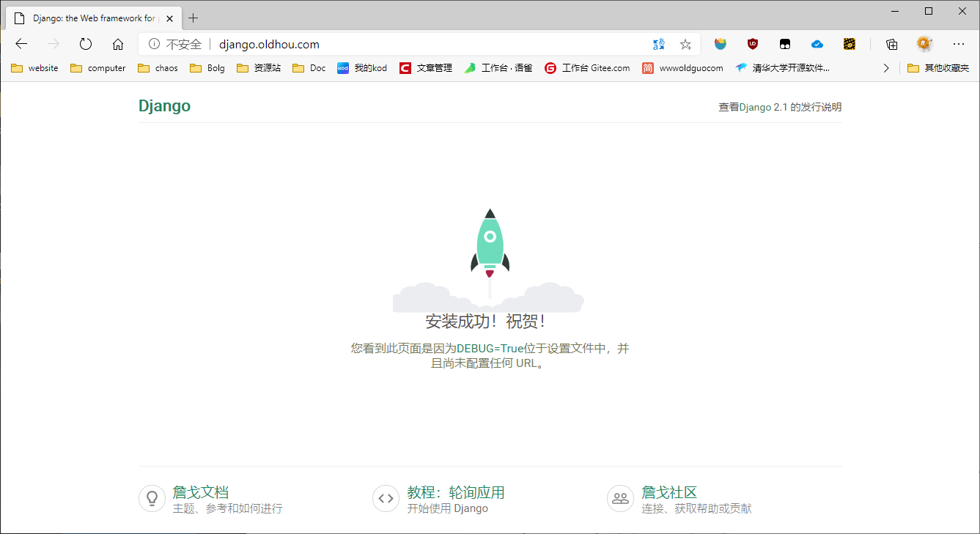Open the 清华大学开源软件 bookmark
The width and height of the screenshot is (980, 534).
(x=783, y=68)
